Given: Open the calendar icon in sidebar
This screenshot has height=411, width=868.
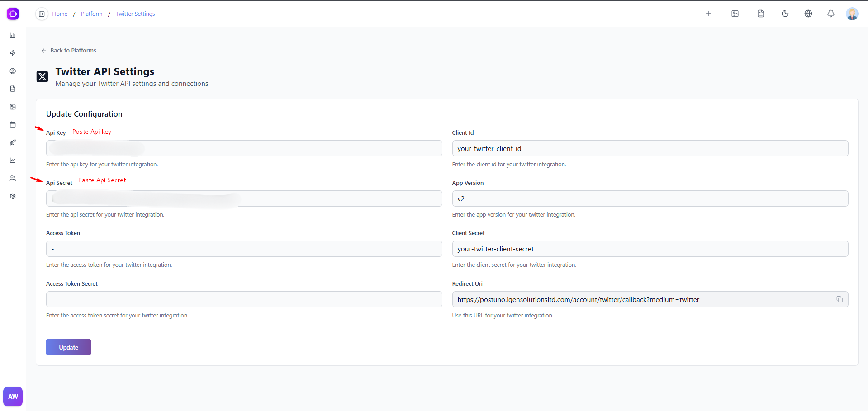Looking at the screenshot, I should [x=13, y=125].
